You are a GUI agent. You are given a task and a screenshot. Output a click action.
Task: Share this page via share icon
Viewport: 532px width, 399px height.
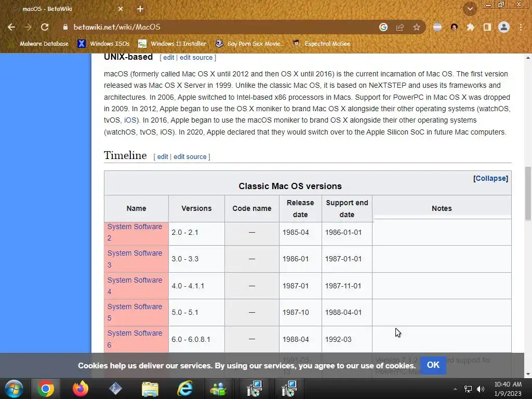click(400, 27)
